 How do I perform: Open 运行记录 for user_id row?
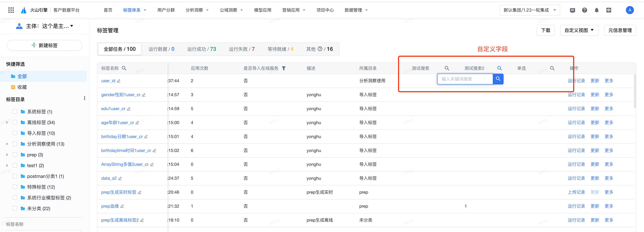576,81
